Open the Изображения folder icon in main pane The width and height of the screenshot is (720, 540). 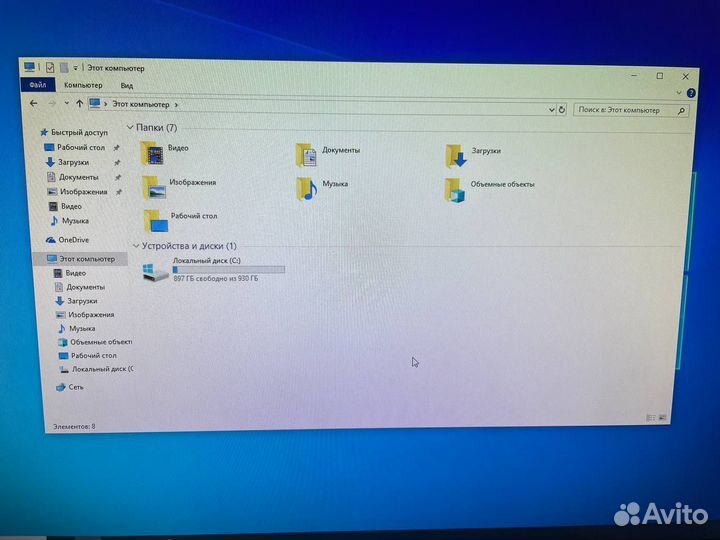154,188
